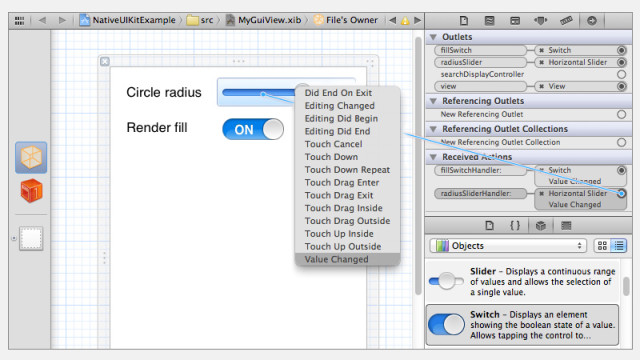Click view outlet connection circle
This screenshot has height=360, width=640.
click(x=621, y=86)
